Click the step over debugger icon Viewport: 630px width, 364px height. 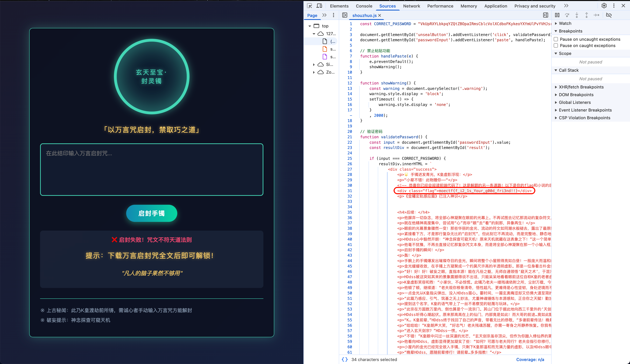pyautogui.click(x=567, y=15)
